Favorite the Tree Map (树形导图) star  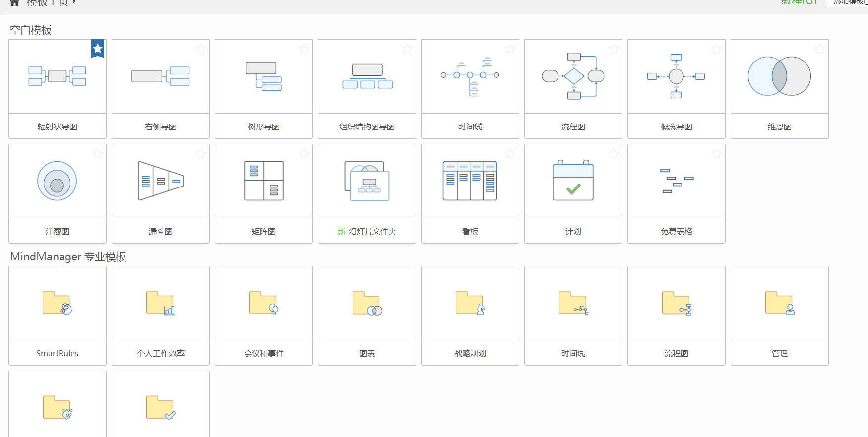304,49
